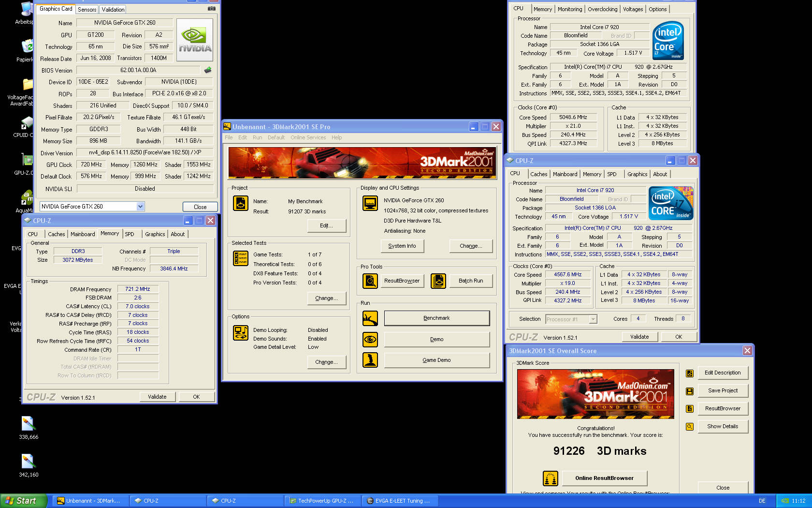The height and width of the screenshot is (508, 812).
Task: Click the Core Speed 4567.6 MHz value
Action: (x=568, y=274)
